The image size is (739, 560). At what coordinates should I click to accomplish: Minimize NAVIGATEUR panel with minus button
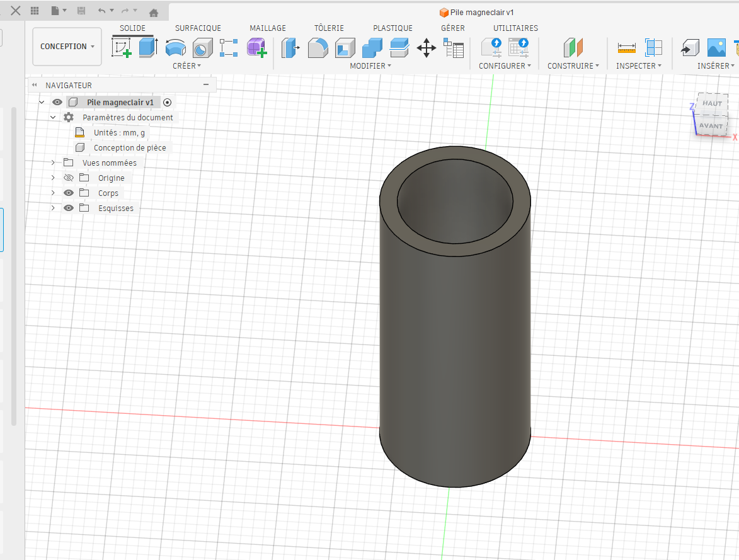[x=206, y=85]
